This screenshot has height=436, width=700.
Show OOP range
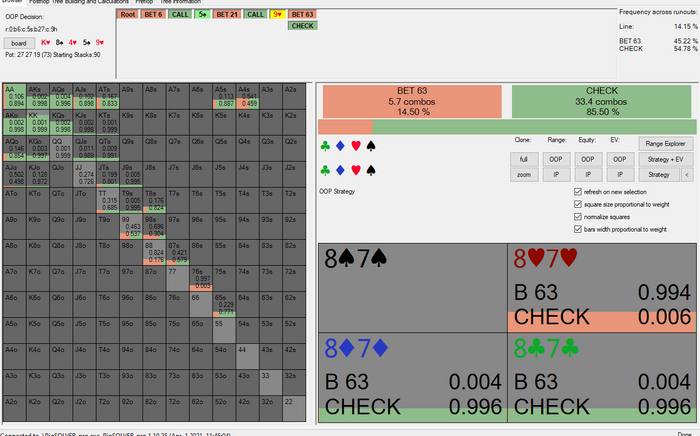point(556,159)
